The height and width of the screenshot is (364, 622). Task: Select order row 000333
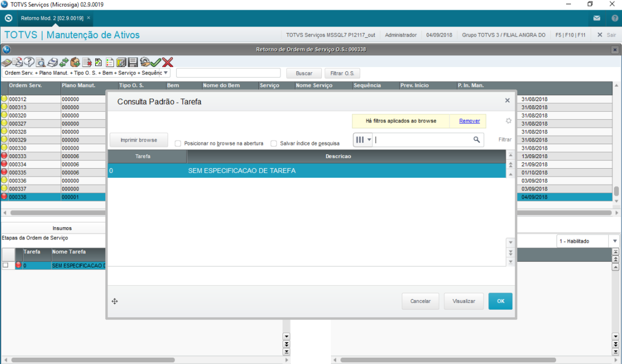point(53,156)
